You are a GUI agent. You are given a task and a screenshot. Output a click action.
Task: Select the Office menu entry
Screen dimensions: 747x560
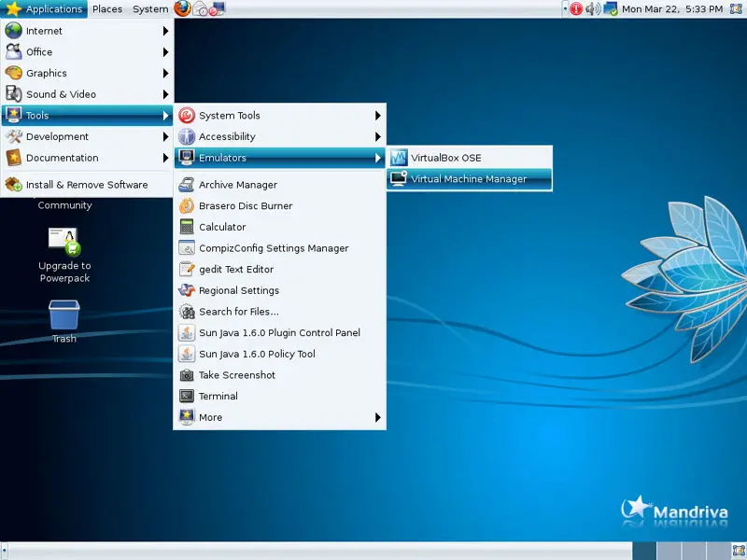coord(87,52)
